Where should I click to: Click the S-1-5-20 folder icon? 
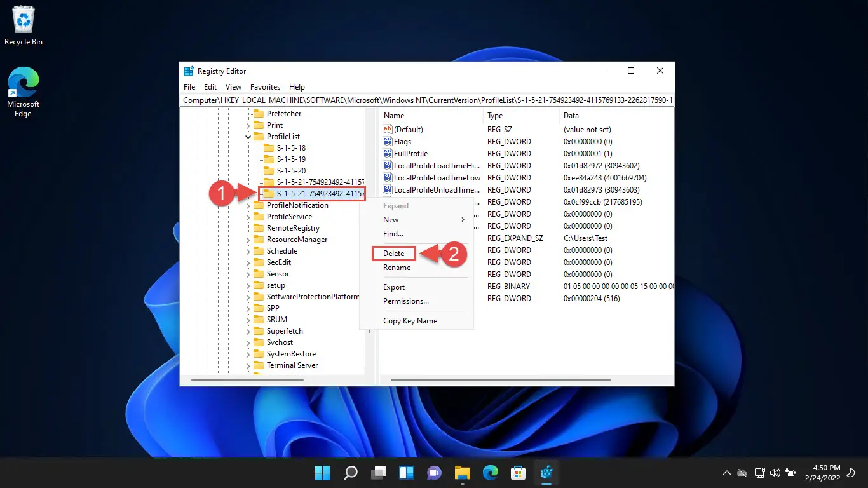(x=268, y=171)
